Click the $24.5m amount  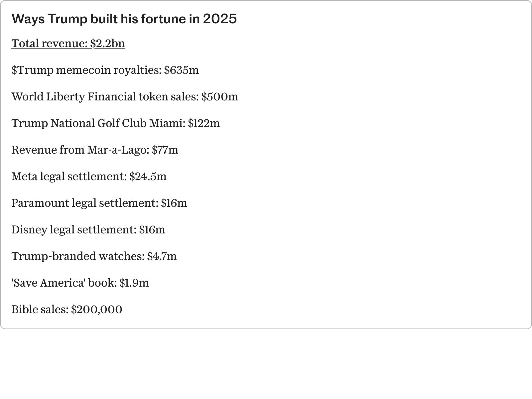point(148,177)
